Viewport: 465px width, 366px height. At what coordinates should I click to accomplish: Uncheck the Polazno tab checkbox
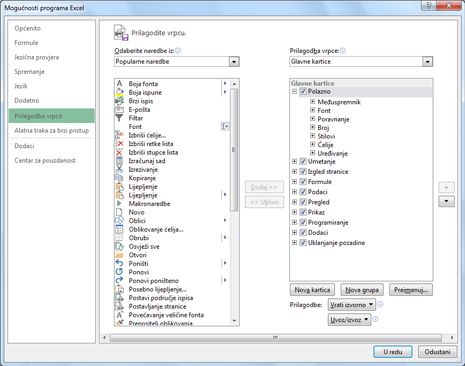(x=303, y=91)
